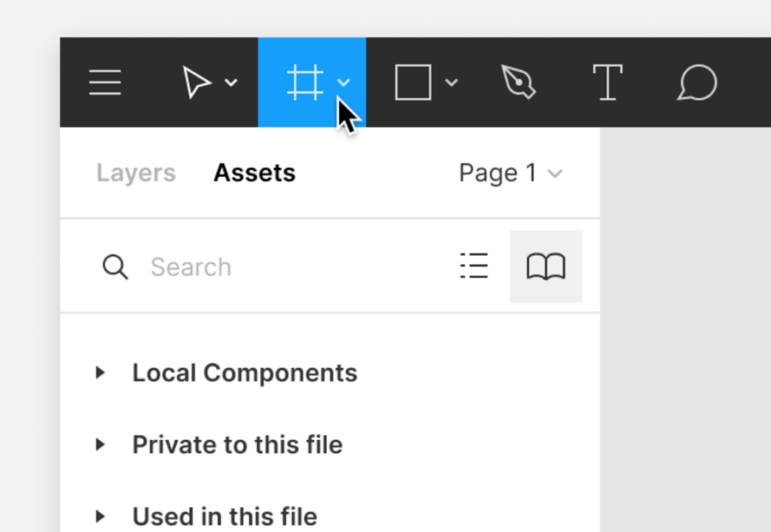Open the team library book icon
771x532 pixels.
(x=546, y=266)
